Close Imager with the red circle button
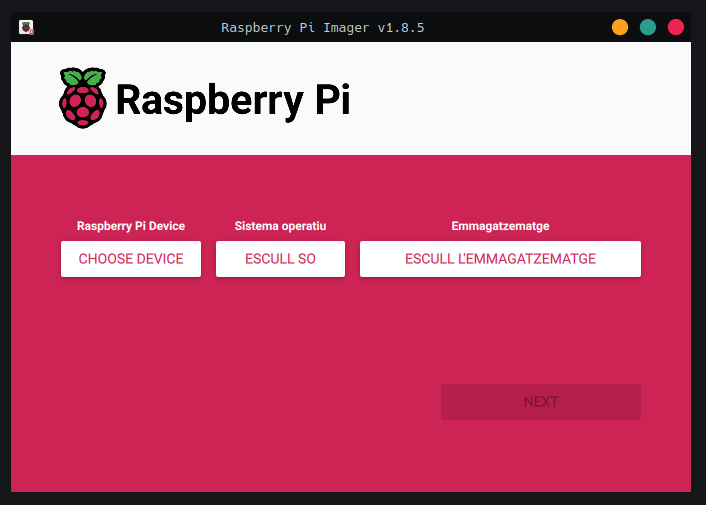Screen dimensions: 706x505 click(x=676, y=27)
